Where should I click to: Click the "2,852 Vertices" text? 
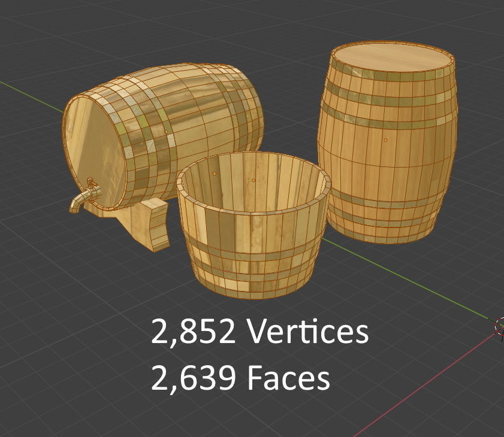pyautogui.click(x=259, y=332)
